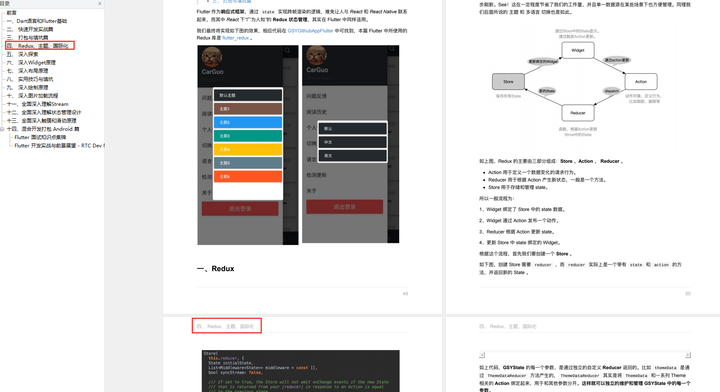Click the 一、Redux section heading

pos(215,269)
